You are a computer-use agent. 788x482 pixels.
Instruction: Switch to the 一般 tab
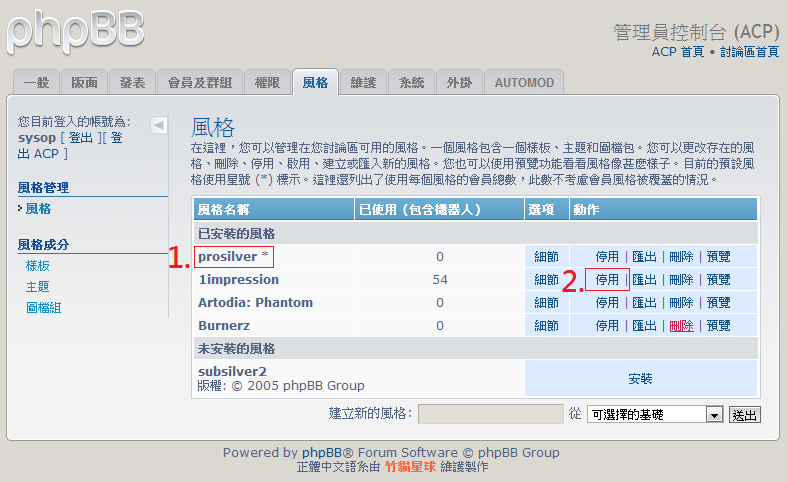coord(36,83)
